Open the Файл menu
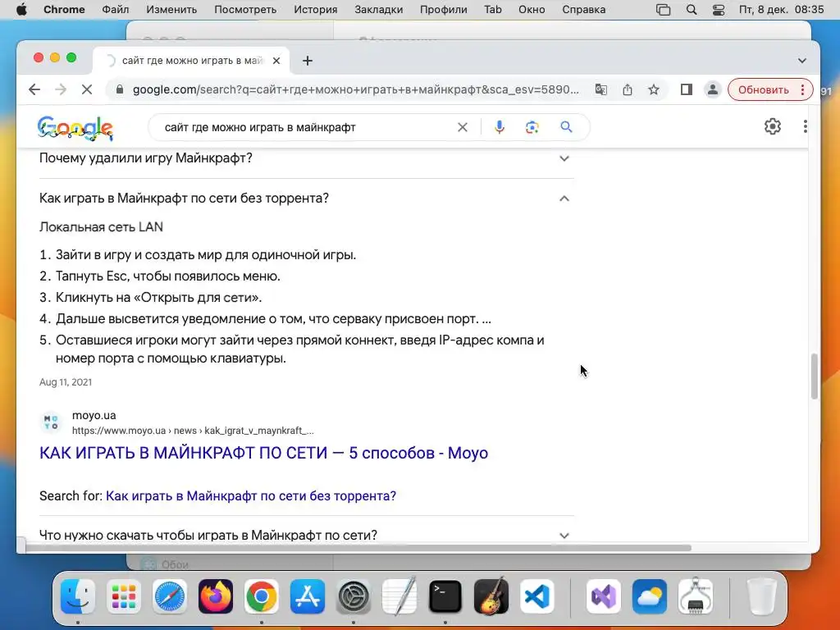 [x=115, y=10]
